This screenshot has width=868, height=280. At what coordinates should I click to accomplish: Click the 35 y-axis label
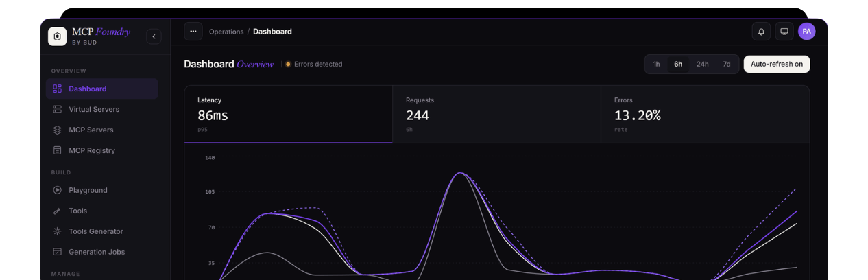211,263
